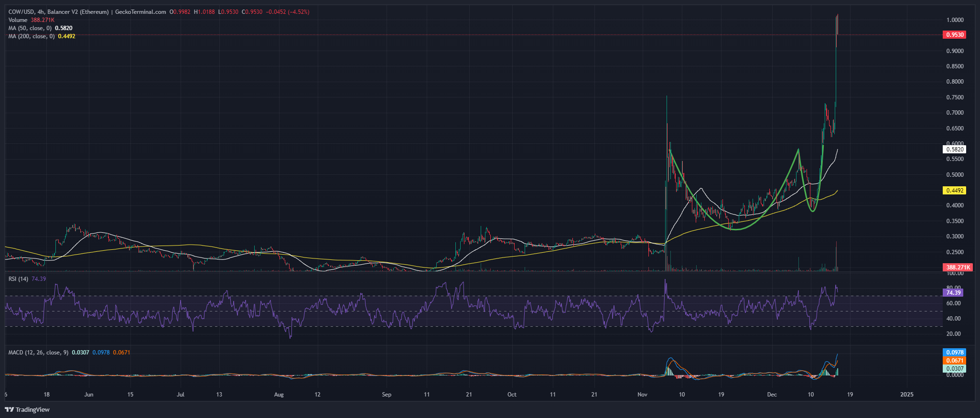Click the blue 0.0978 MACD axis label
The image size is (980, 418).
[x=955, y=353]
